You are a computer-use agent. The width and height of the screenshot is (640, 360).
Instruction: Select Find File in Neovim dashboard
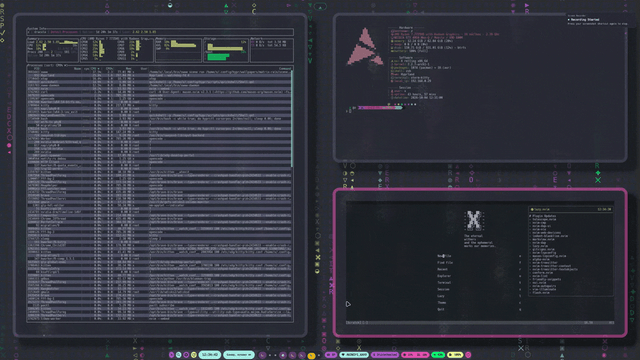pyautogui.click(x=445, y=262)
